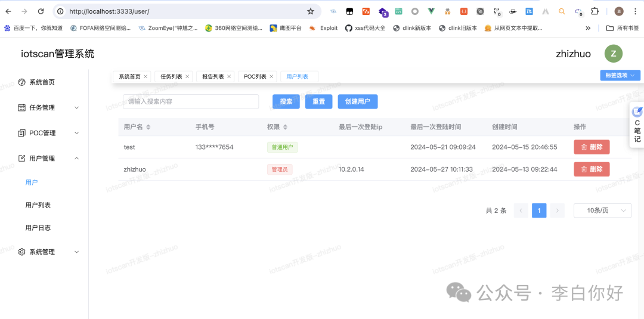Open the 百度一下 bookmark
644x319 pixels.
pos(33,28)
